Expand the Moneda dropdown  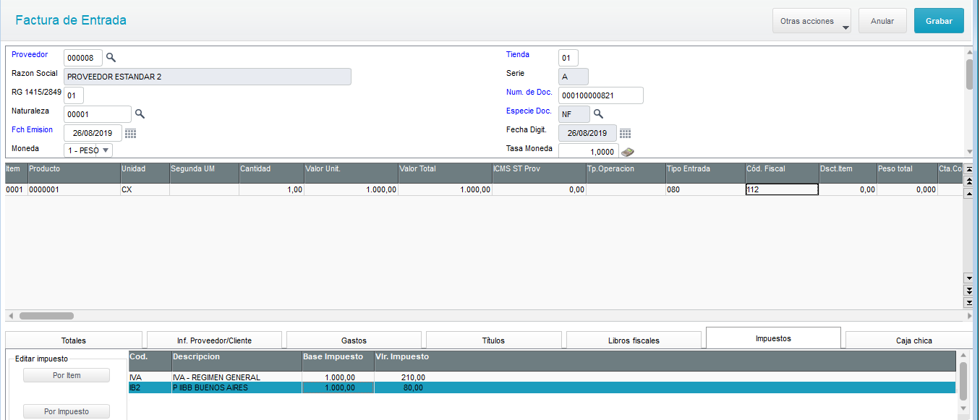tap(105, 150)
